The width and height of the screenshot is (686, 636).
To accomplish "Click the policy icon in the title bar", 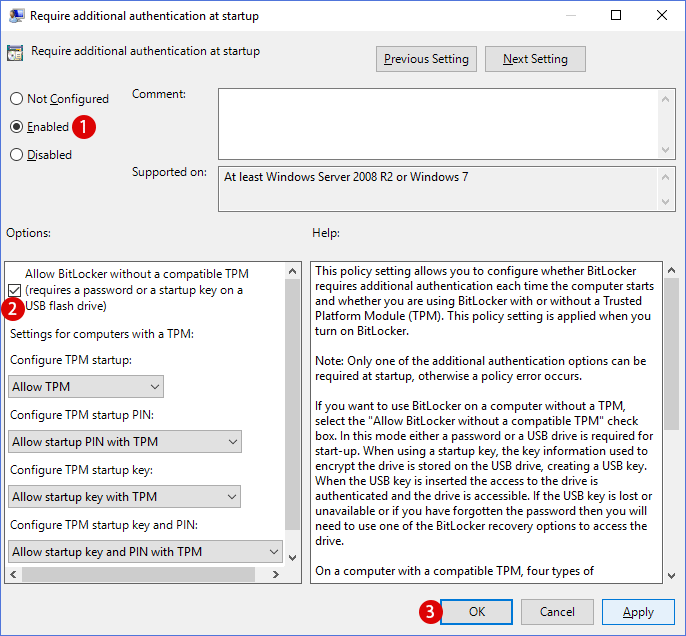I will pos(16,16).
